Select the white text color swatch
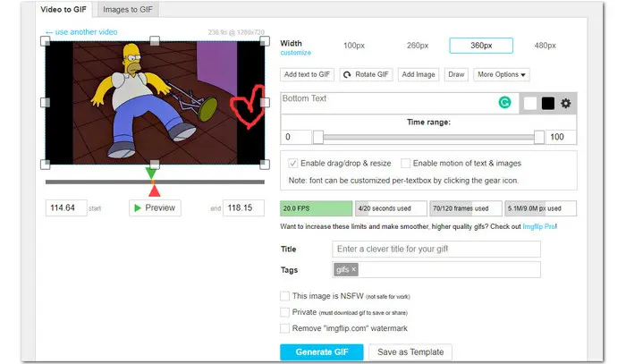The width and height of the screenshot is (626, 364). coord(530,104)
